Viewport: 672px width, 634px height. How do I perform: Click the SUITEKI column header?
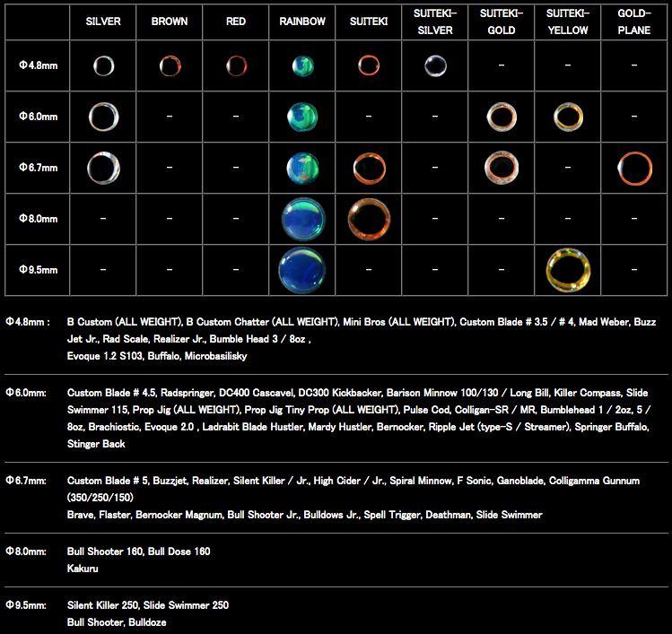point(369,22)
